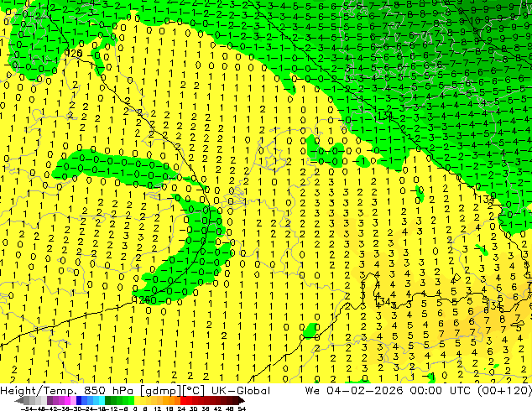Click the '00:00 UTC' time label
This screenshot has width=532, height=411.
(x=440, y=390)
